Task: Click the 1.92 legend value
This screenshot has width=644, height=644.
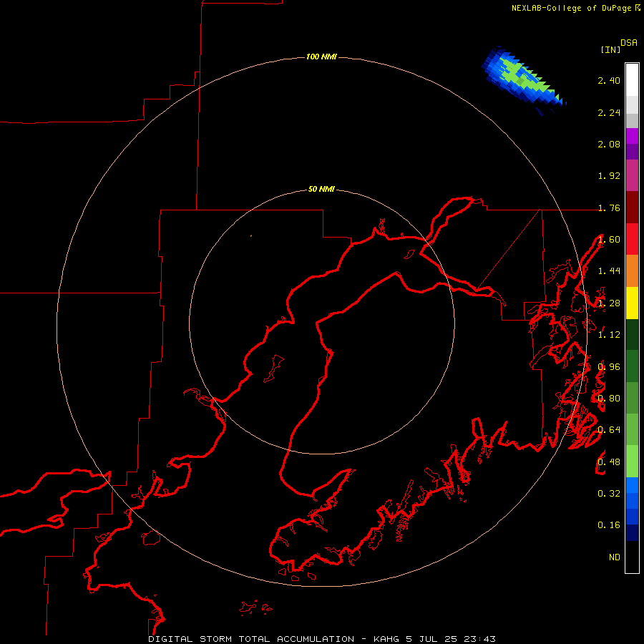Action: tap(609, 176)
